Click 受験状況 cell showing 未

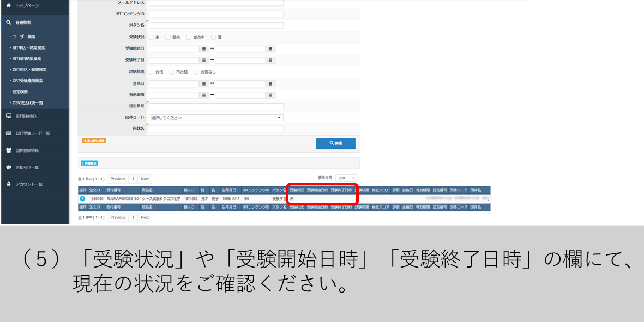pyautogui.click(x=292, y=198)
